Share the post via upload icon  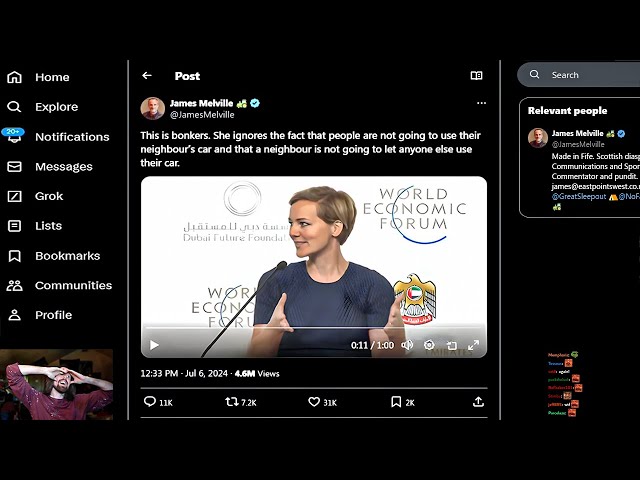(478, 402)
